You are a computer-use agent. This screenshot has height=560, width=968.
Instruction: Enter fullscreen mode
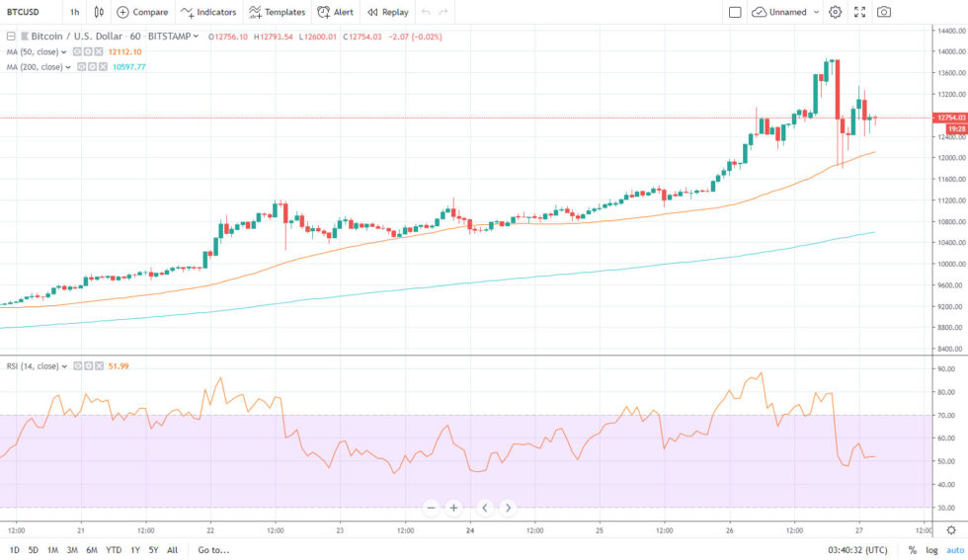click(859, 12)
